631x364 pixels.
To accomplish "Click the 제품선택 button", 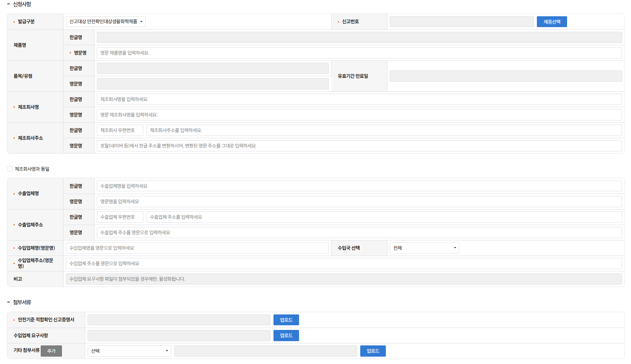I will (552, 22).
